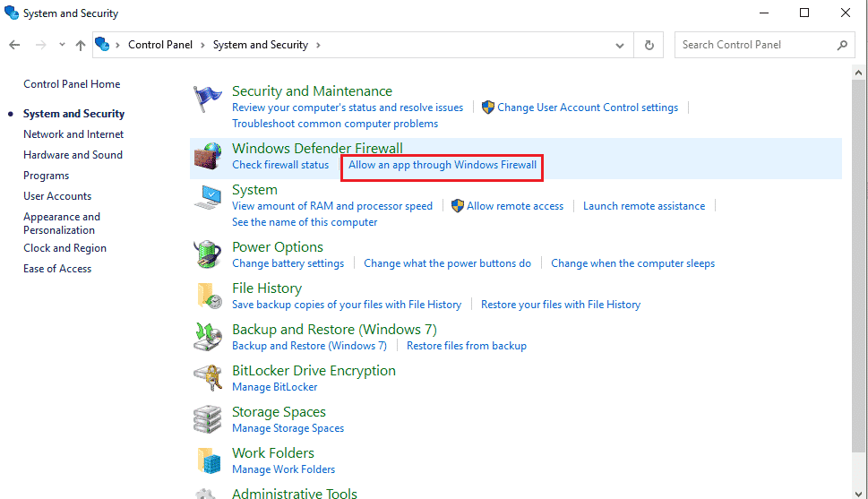Expand the chevron after System and Security breadcrumb
Screen dimensions: 868x499
coord(318,45)
